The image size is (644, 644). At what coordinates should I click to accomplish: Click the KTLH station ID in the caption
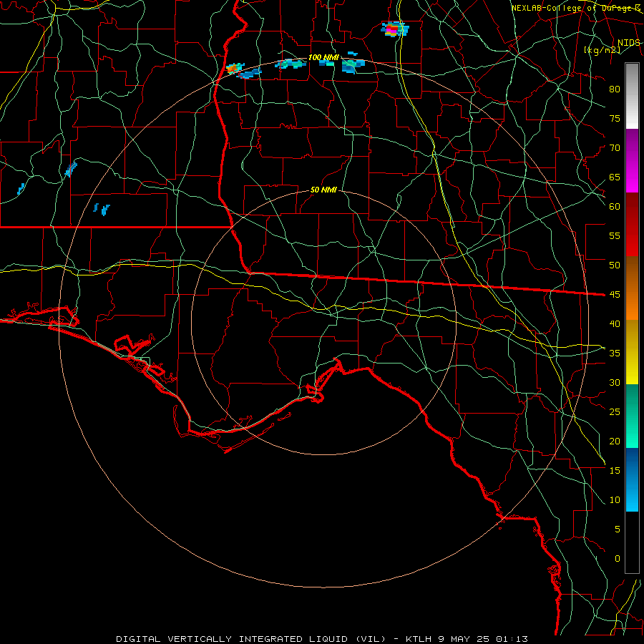419,639
